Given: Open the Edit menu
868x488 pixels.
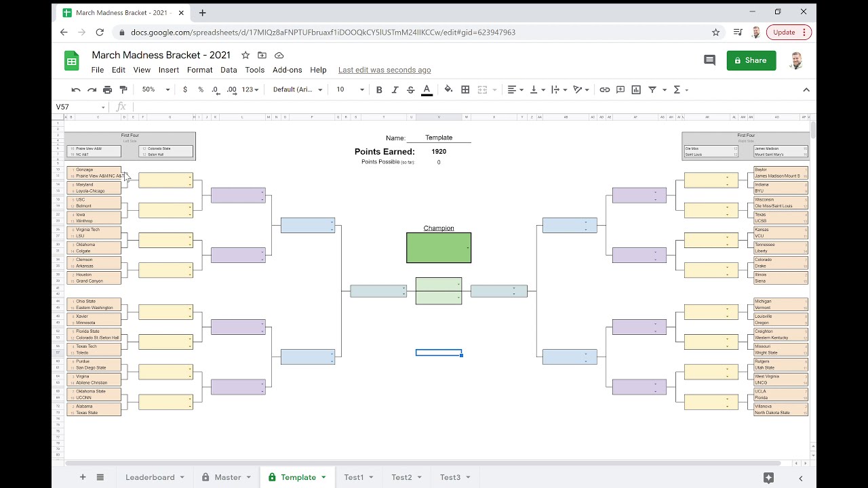Looking at the screenshot, I should [x=119, y=70].
